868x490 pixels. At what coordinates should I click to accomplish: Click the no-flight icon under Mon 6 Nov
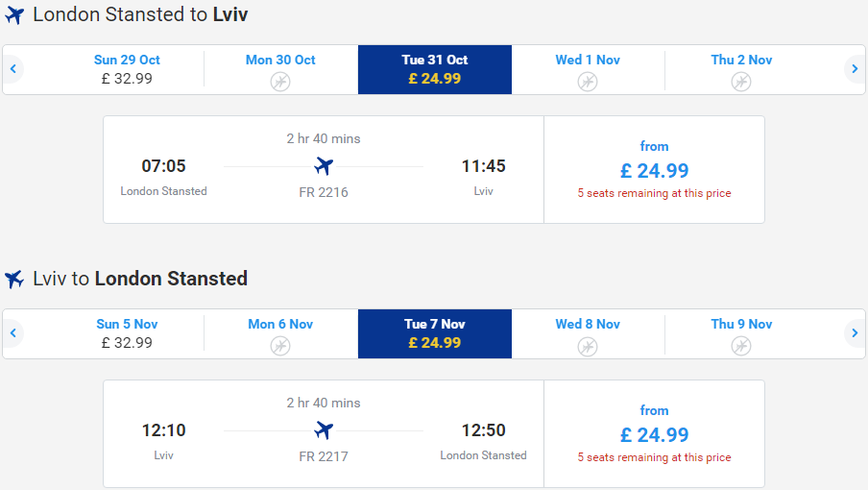coord(280,346)
